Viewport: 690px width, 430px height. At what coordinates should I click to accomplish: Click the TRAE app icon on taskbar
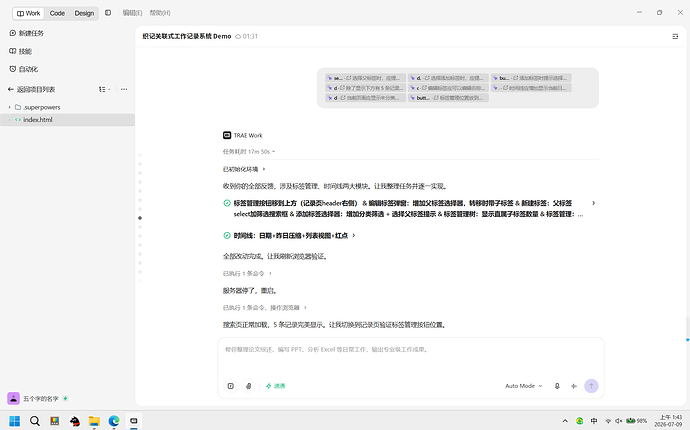click(134, 421)
